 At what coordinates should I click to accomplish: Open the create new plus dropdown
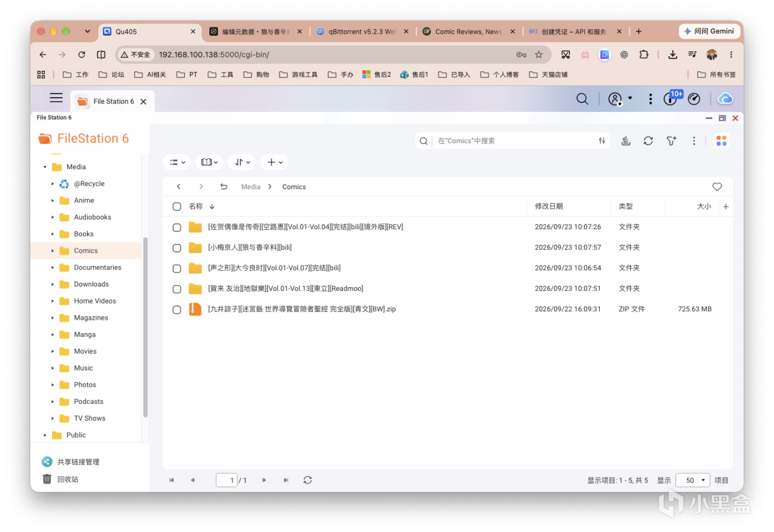point(275,162)
